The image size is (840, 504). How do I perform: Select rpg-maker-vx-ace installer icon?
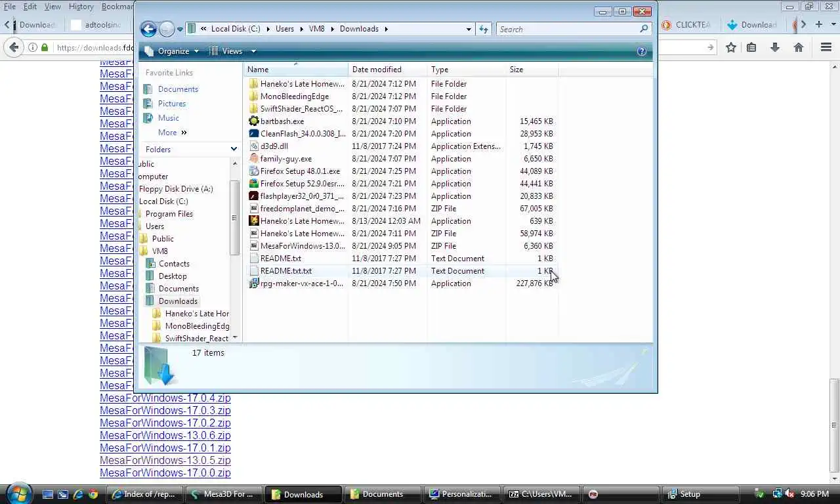tap(254, 283)
